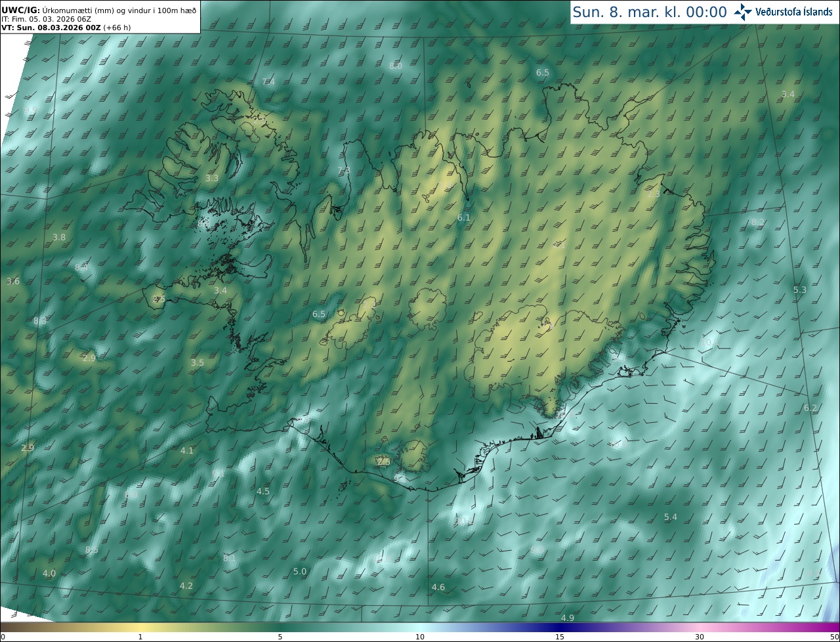Click the 3.6 precipitation value label

point(13,281)
